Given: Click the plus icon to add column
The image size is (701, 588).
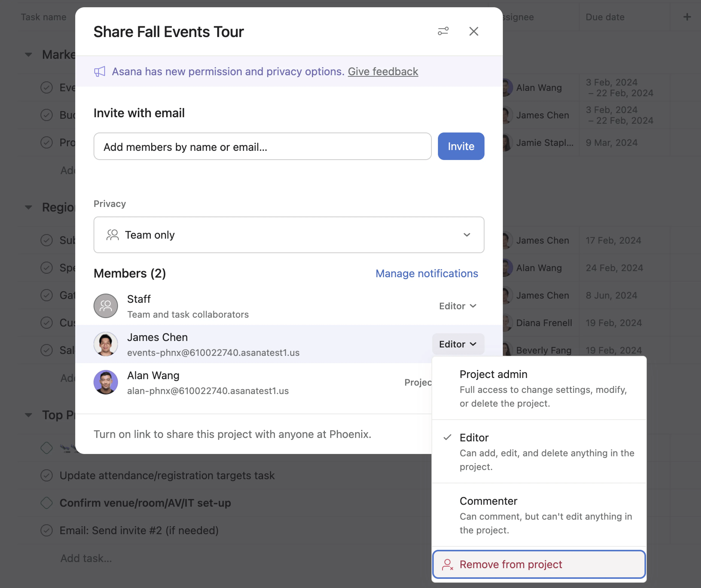Looking at the screenshot, I should pyautogui.click(x=687, y=17).
